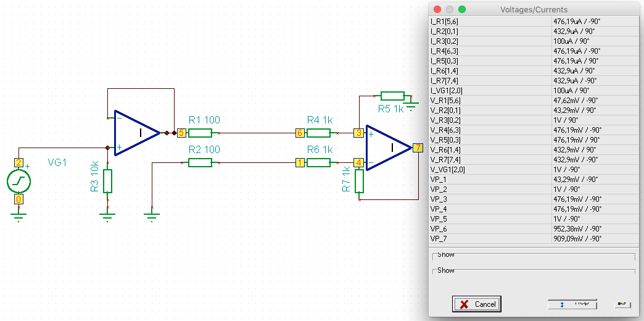Viewport: 644px width, 321px height.
Task: Close the Voltages/Currents window with the red button
Action: coord(437,9)
